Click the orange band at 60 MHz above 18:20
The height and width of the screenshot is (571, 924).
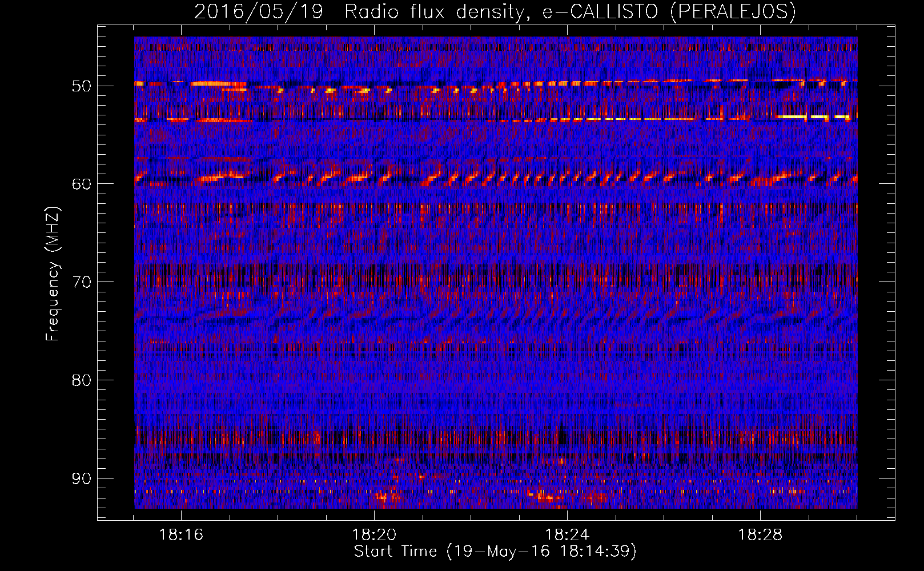click(374, 176)
